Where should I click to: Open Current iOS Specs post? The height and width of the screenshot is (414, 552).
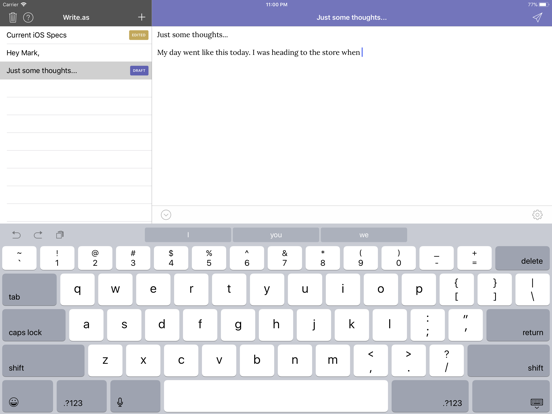tap(76, 35)
